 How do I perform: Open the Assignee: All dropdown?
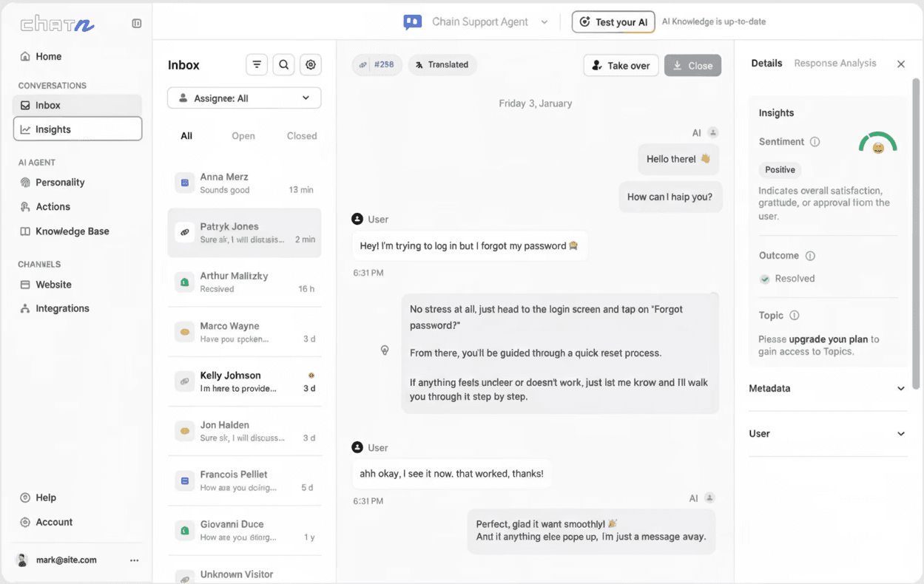[x=244, y=98]
